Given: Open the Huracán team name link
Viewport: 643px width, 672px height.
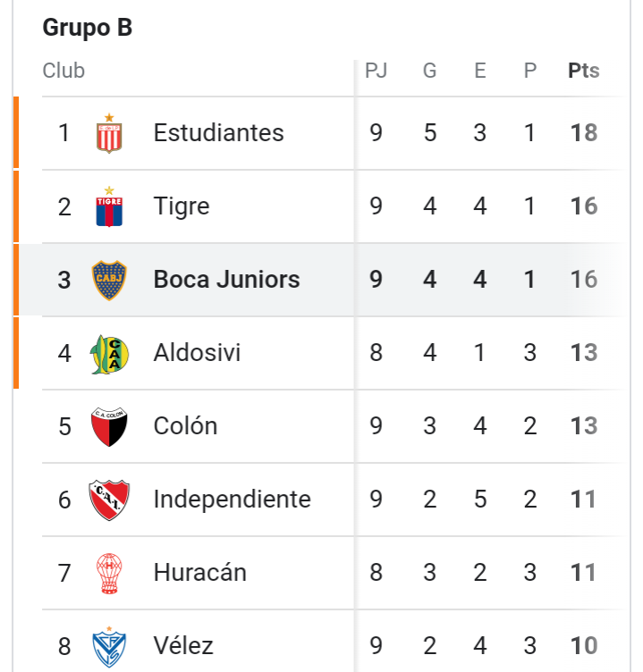Looking at the screenshot, I should (200, 572).
